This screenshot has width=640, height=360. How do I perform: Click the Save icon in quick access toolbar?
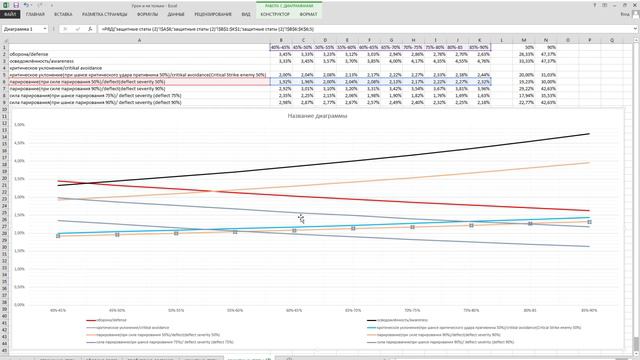coord(16,5)
